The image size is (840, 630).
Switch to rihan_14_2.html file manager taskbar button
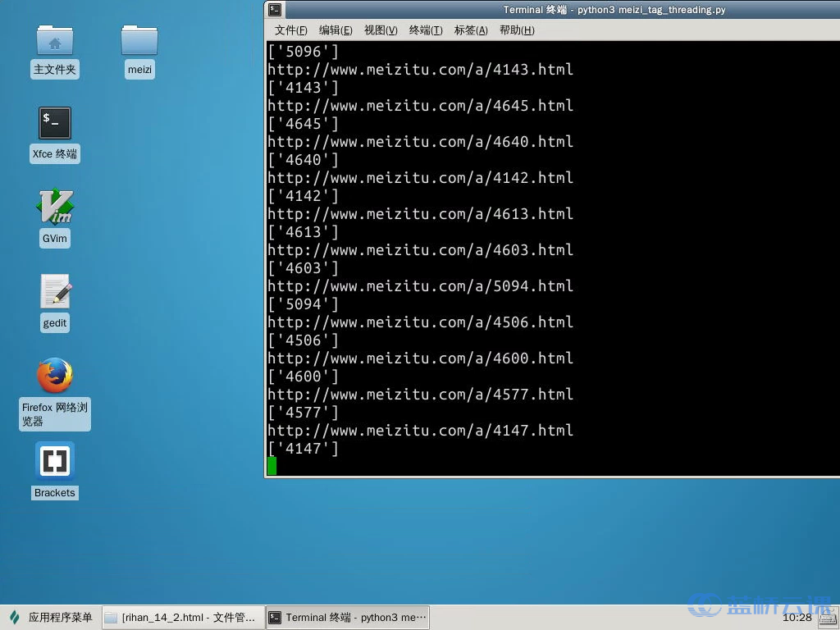182,618
